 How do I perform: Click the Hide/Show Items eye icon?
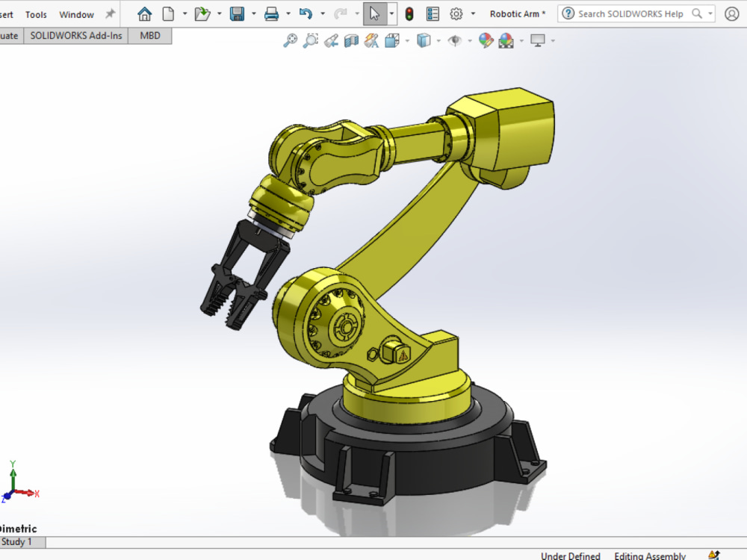pyautogui.click(x=455, y=41)
